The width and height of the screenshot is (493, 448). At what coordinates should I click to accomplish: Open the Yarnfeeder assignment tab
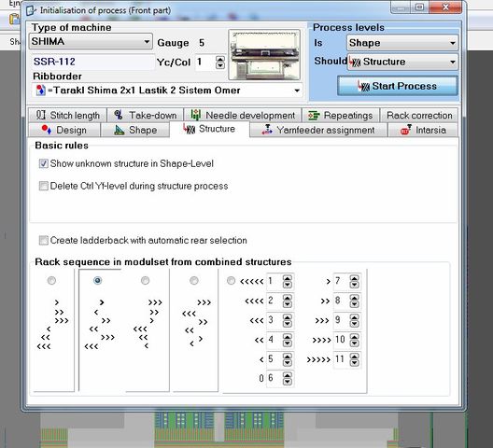(318, 130)
